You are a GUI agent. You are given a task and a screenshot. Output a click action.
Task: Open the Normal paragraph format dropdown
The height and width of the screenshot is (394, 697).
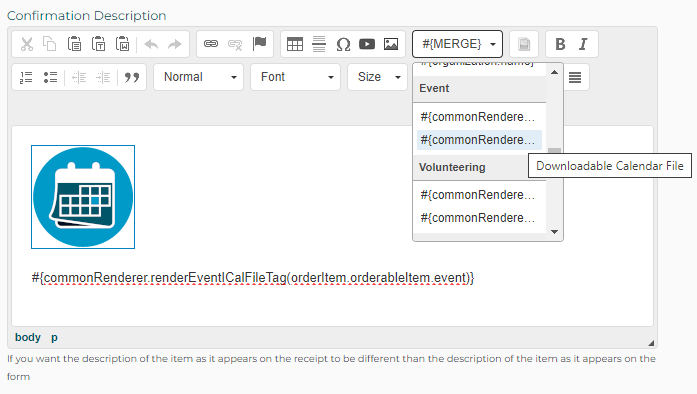click(199, 77)
